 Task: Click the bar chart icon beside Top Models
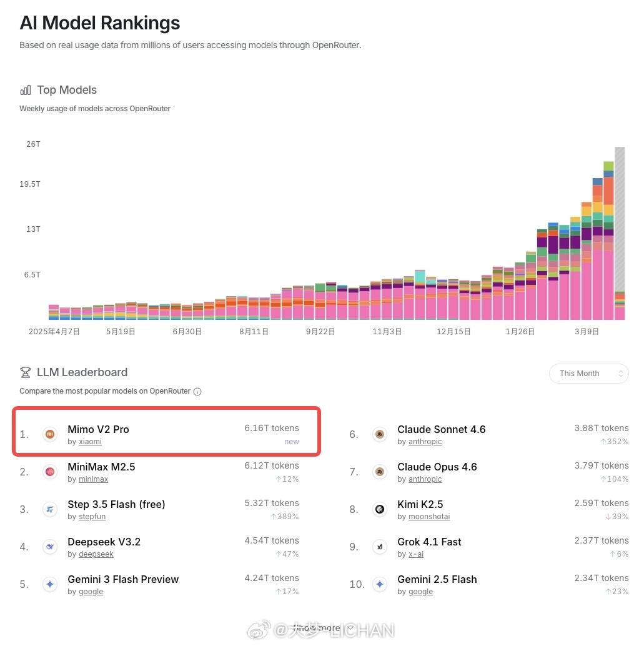coord(26,89)
